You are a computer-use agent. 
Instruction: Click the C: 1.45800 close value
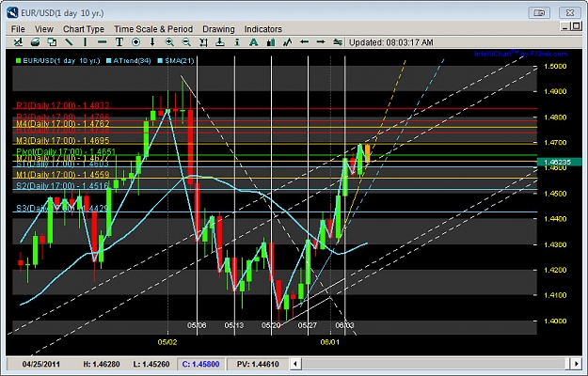click(200, 364)
